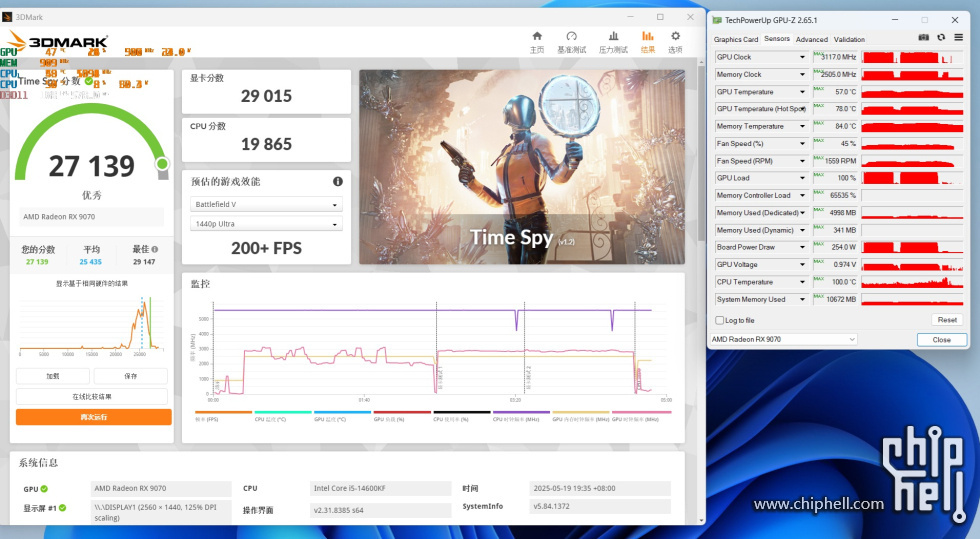
Task: Open GPU Voltage sensor dropdown
Action: 802,264
